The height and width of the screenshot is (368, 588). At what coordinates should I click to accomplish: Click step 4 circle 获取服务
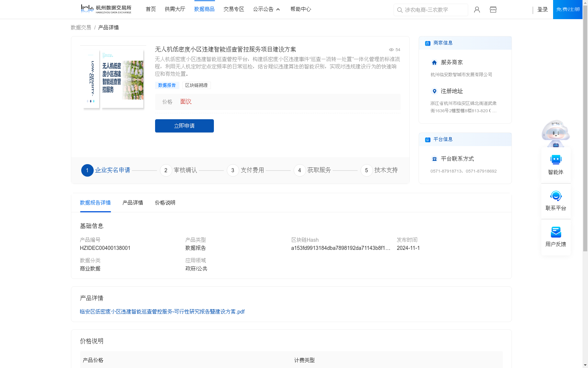tap(300, 170)
